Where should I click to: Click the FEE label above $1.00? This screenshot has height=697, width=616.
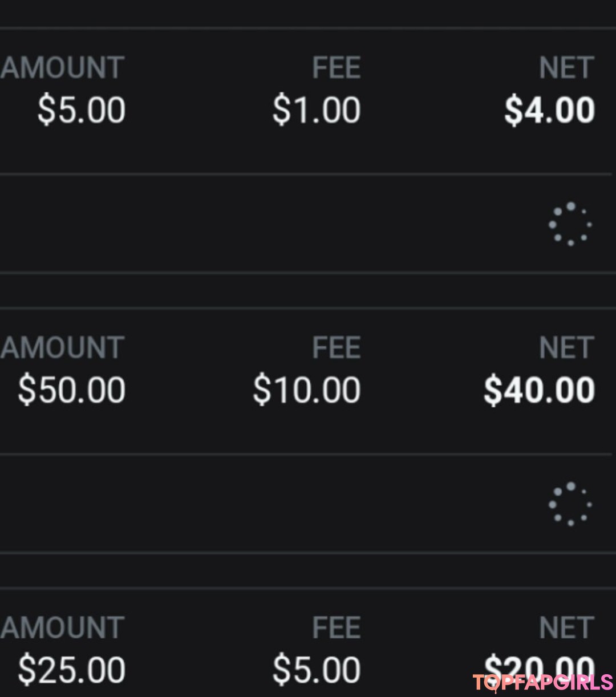point(337,68)
